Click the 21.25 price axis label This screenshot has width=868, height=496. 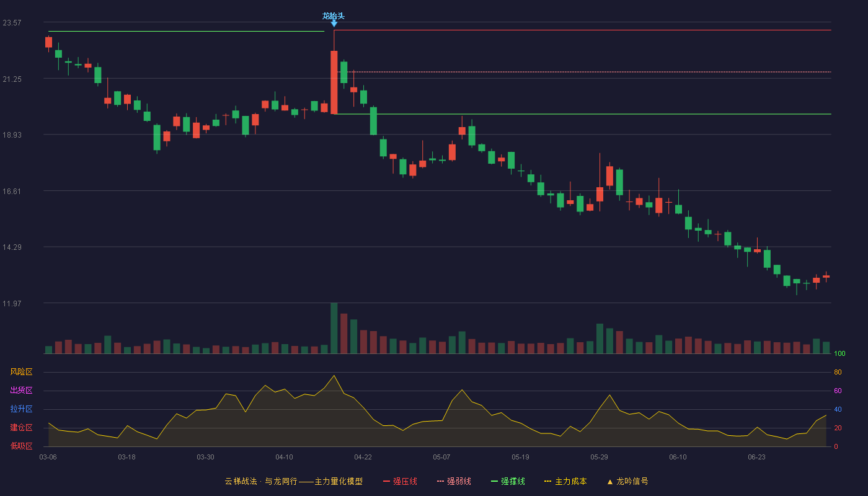pyautogui.click(x=12, y=79)
